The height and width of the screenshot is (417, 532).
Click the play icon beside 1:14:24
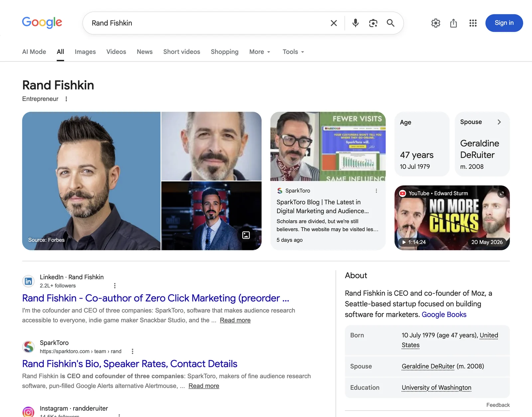point(404,242)
